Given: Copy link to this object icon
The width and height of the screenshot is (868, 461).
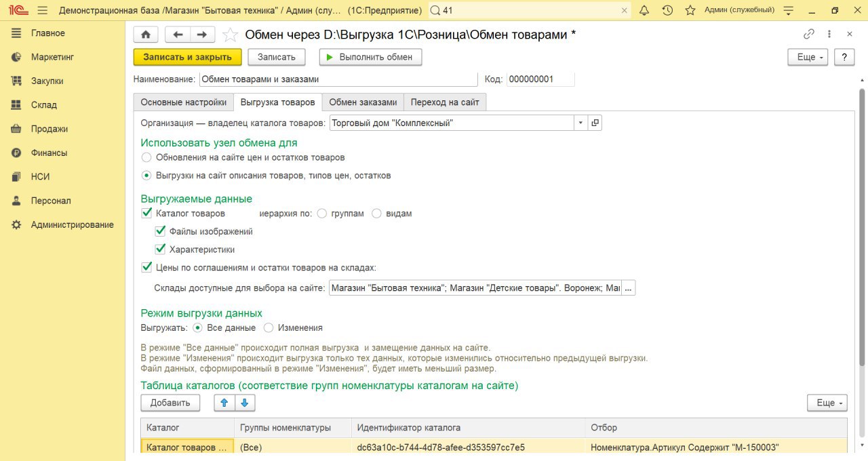Looking at the screenshot, I should click(809, 34).
